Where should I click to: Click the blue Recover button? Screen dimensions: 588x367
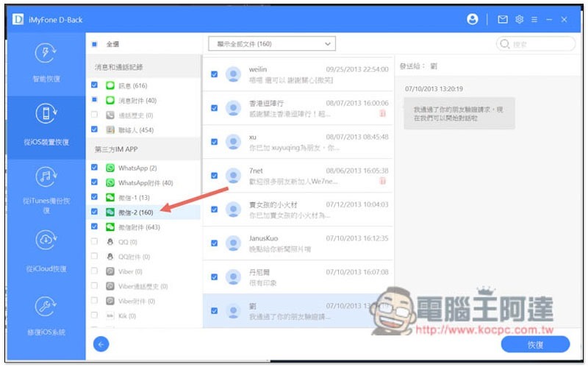[x=535, y=344]
